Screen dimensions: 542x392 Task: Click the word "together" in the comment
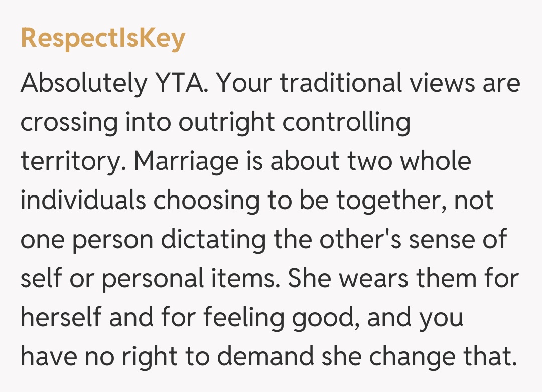(x=389, y=201)
